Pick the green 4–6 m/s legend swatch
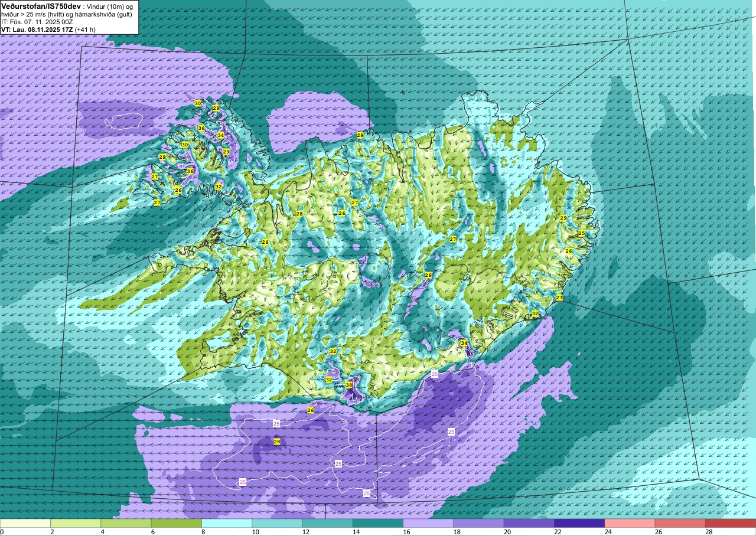Screen dimensions: 756x536 point(126,523)
